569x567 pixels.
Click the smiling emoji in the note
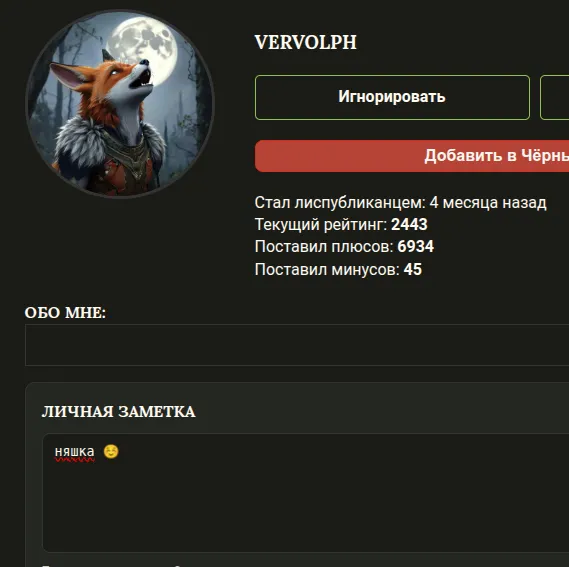(x=111, y=452)
